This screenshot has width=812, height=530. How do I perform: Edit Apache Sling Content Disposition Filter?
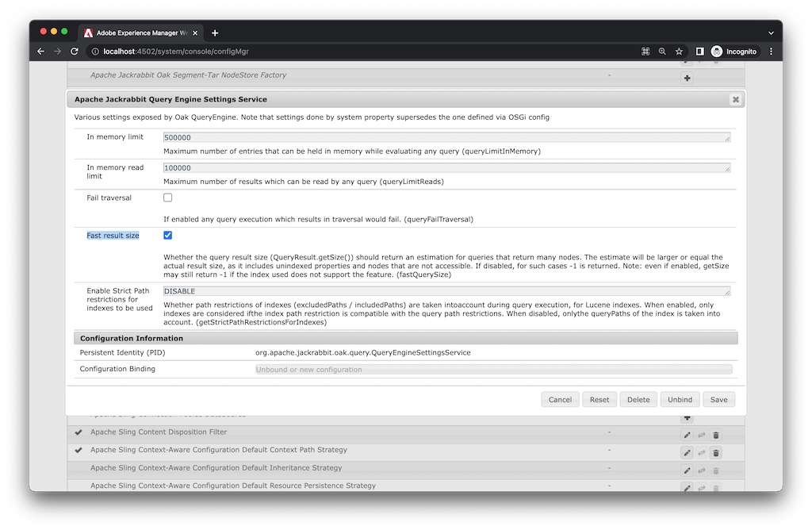pyautogui.click(x=687, y=436)
